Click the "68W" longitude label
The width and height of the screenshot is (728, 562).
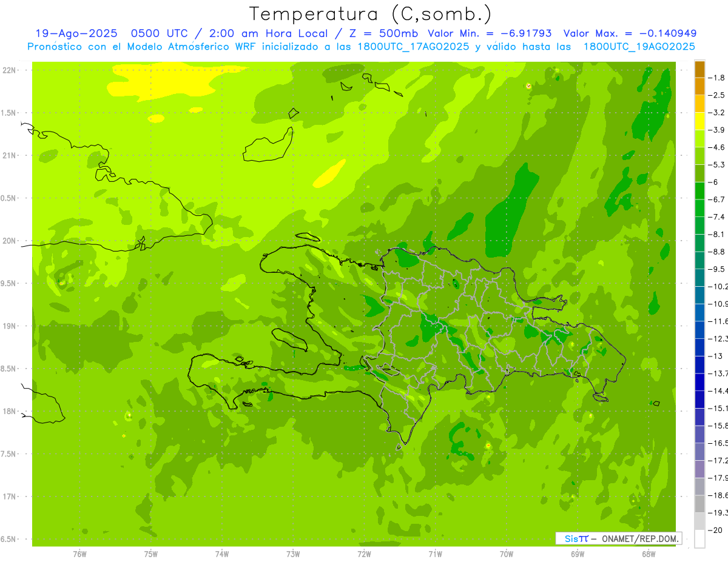click(x=648, y=554)
